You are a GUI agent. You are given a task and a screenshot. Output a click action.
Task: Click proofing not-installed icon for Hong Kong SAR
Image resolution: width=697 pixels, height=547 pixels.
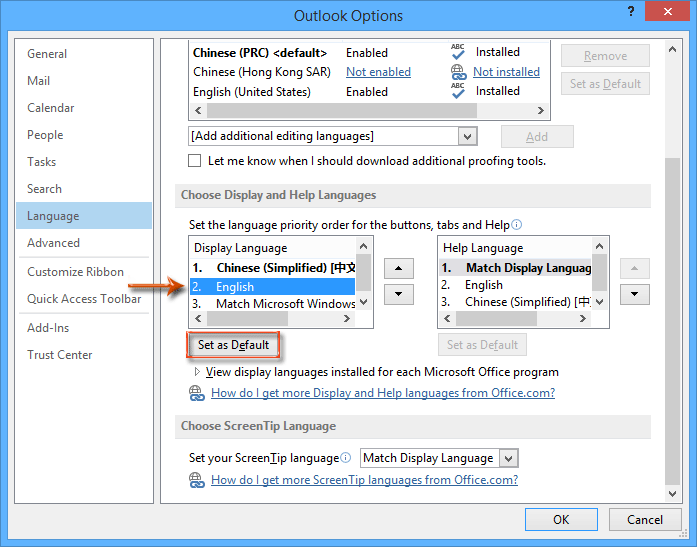click(458, 72)
